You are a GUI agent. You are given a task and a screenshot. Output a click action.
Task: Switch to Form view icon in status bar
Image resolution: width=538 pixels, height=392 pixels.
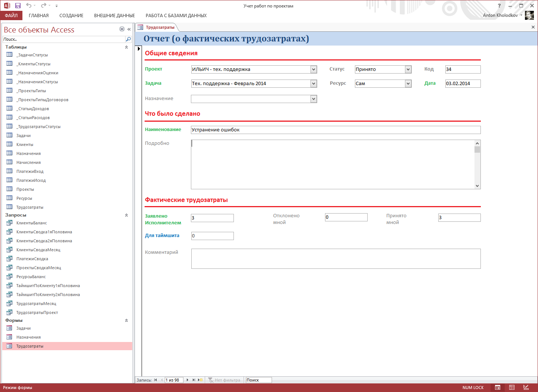[498, 388]
